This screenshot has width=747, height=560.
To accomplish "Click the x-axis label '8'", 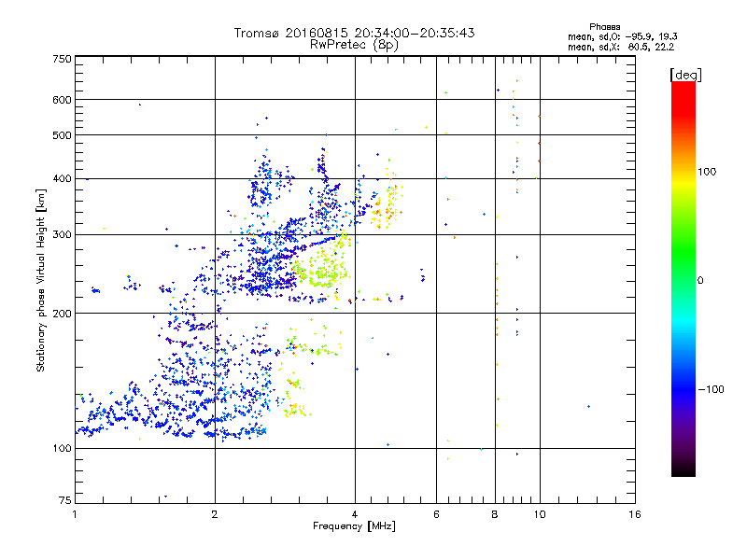I will point(495,514).
